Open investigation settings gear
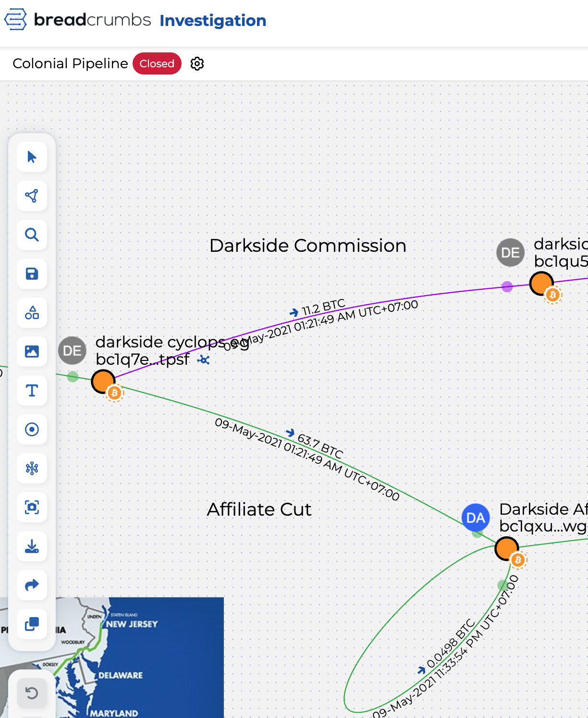This screenshot has height=718, width=588. pyautogui.click(x=197, y=63)
